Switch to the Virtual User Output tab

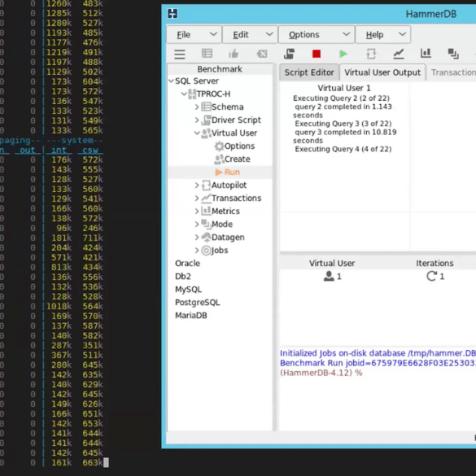click(382, 72)
